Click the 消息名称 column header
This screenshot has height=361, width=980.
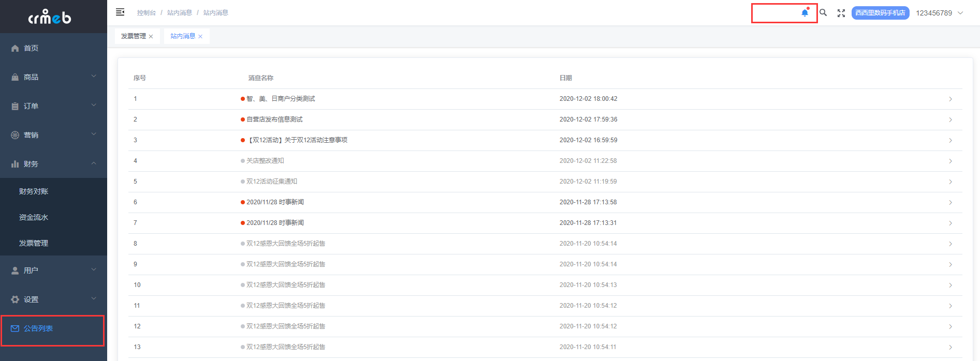[261, 78]
